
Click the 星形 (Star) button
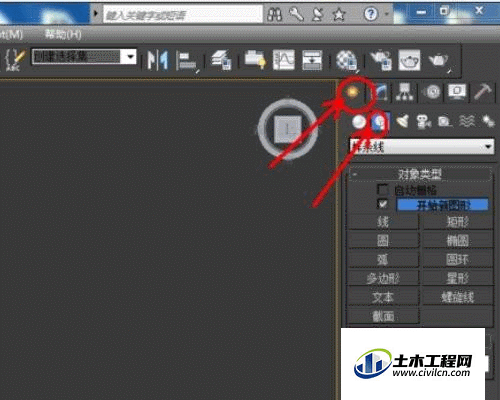click(x=458, y=278)
